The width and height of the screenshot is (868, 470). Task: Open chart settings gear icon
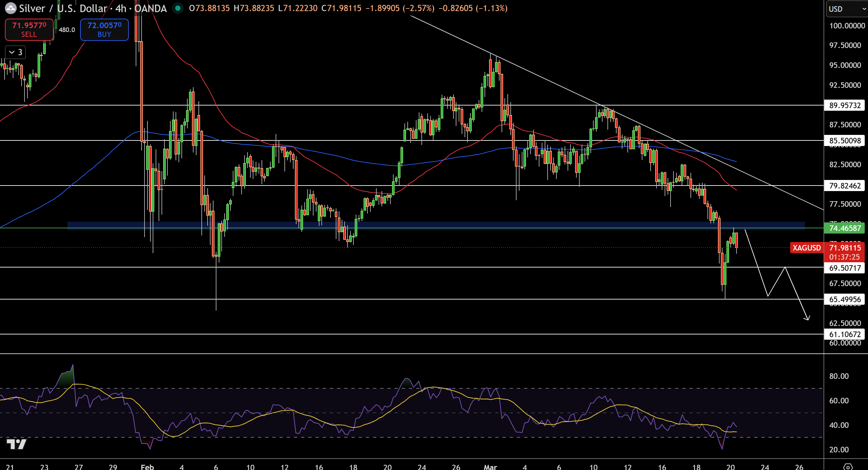(x=848, y=467)
